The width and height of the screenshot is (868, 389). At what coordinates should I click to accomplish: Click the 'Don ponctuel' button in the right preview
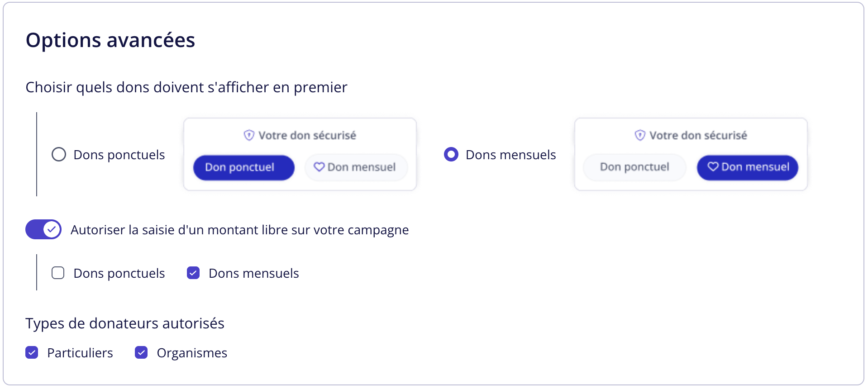pyautogui.click(x=634, y=166)
